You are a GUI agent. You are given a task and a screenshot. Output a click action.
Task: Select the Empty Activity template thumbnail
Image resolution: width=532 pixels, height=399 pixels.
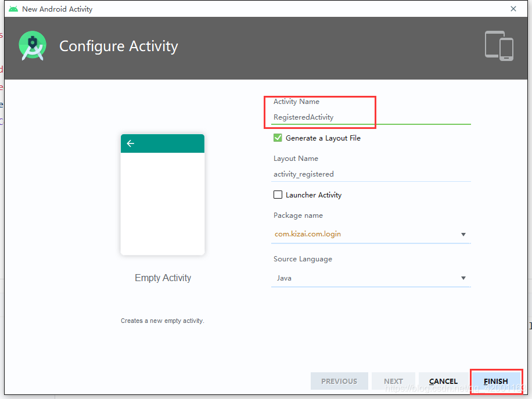[163, 195]
